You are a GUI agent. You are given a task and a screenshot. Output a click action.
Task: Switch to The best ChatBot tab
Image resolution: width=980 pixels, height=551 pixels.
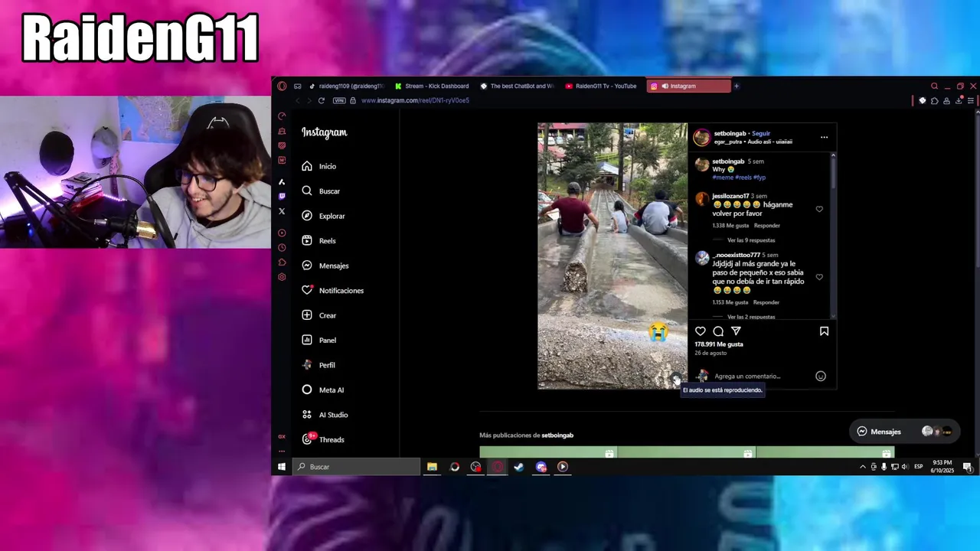[x=518, y=86]
